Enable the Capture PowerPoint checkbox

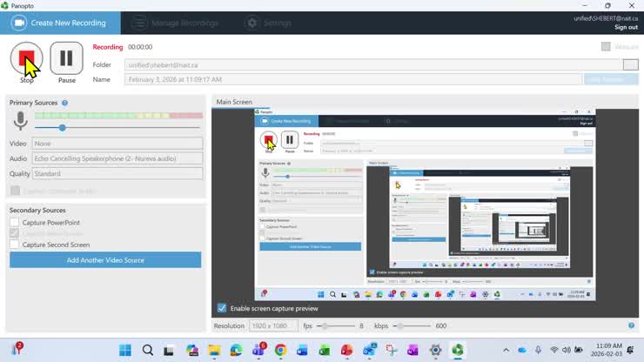[15, 222]
